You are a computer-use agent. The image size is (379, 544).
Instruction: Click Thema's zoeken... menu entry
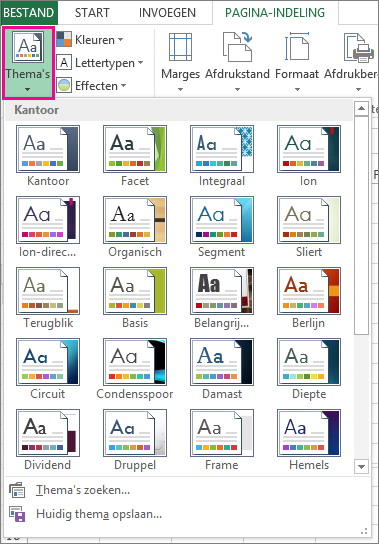[x=187, y=490]
